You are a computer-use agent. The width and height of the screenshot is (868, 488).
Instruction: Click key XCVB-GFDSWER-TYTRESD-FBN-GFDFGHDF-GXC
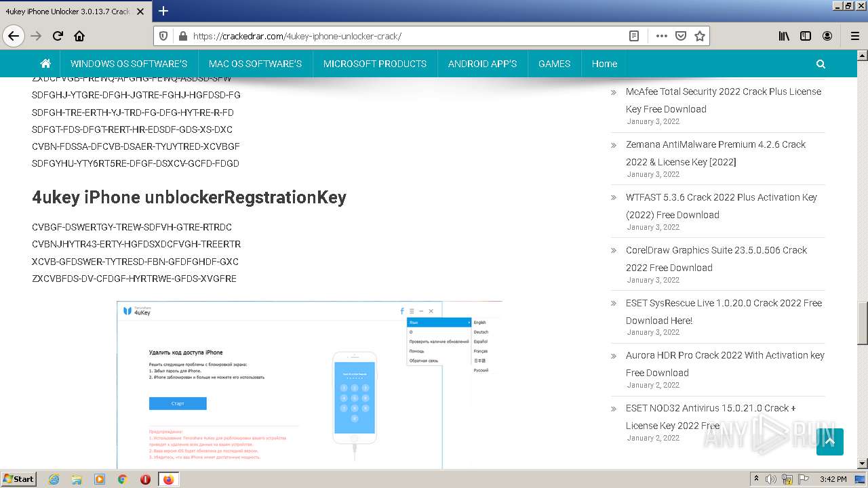coord(135,262)
